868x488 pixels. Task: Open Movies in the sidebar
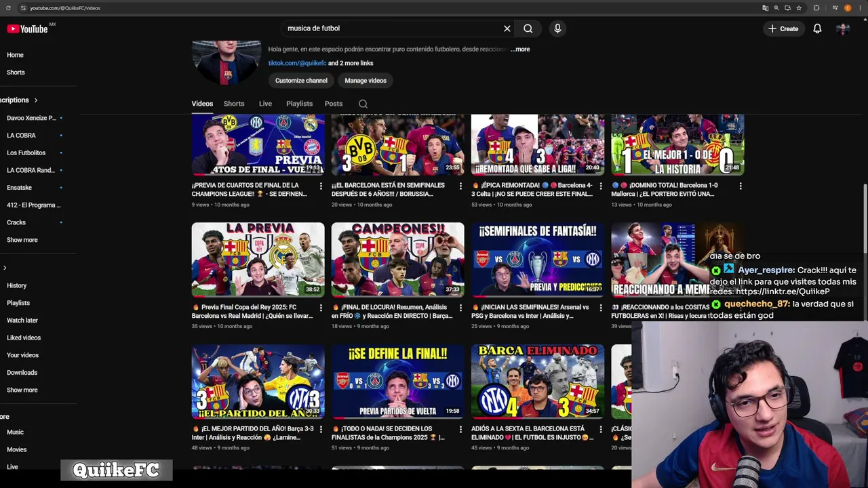(x=17, y=450)
